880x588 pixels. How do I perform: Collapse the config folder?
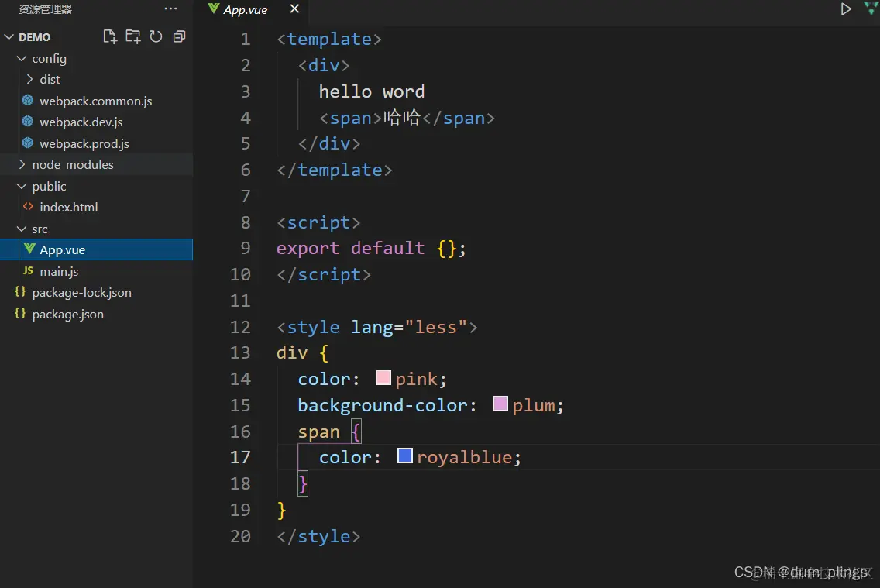[x=22, y=58]
